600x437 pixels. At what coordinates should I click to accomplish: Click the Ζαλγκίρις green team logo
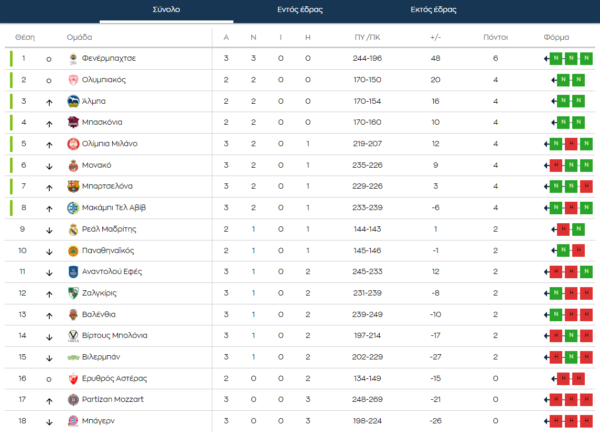72,293
